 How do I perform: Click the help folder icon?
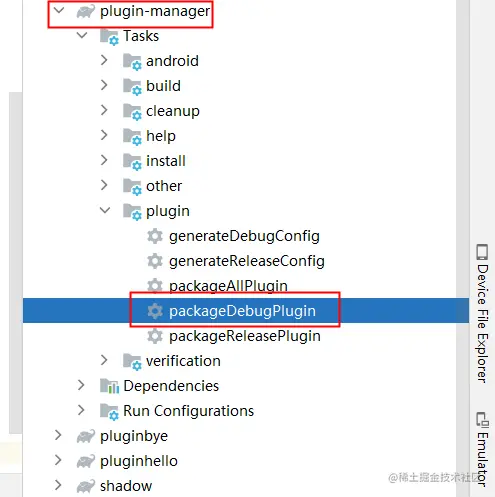[x=132, y=137]
